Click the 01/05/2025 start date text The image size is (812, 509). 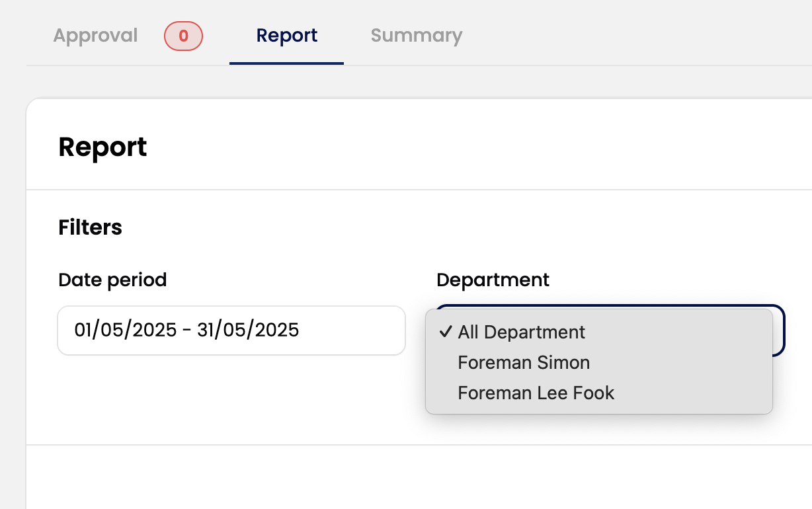tap(125, 330)
